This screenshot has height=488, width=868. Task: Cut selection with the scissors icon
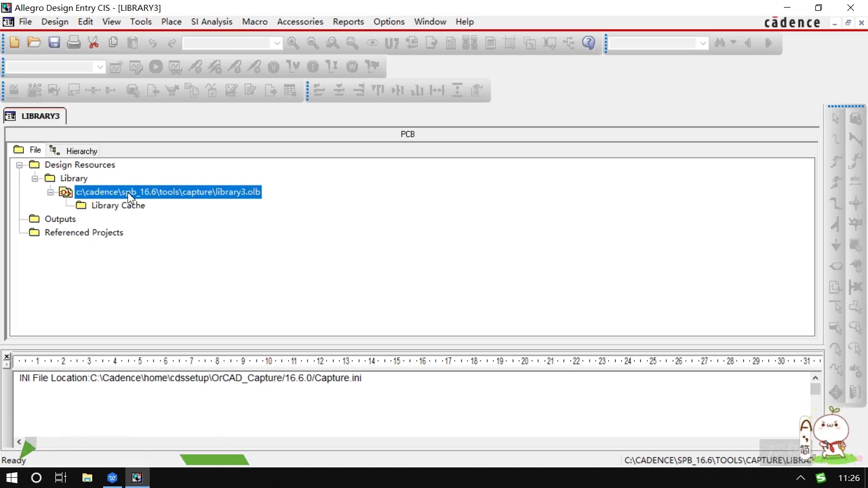pyautogui.click(x=93, y=43)
